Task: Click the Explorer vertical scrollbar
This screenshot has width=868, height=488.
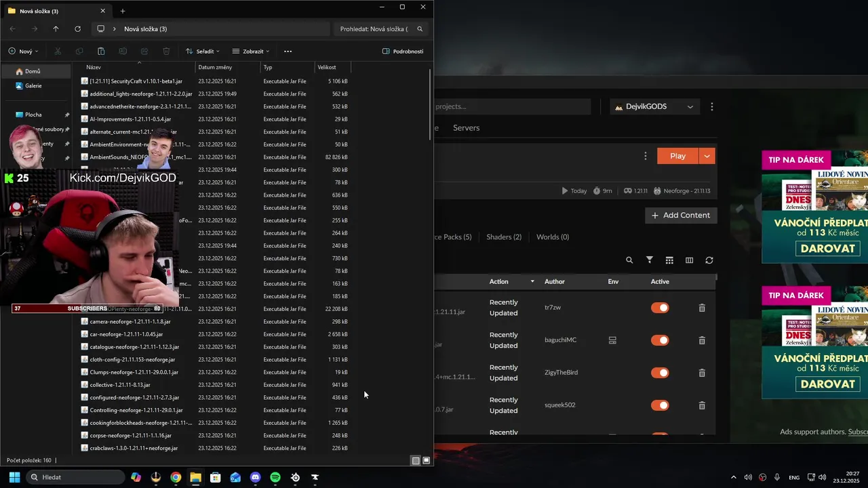Action: 431,105
